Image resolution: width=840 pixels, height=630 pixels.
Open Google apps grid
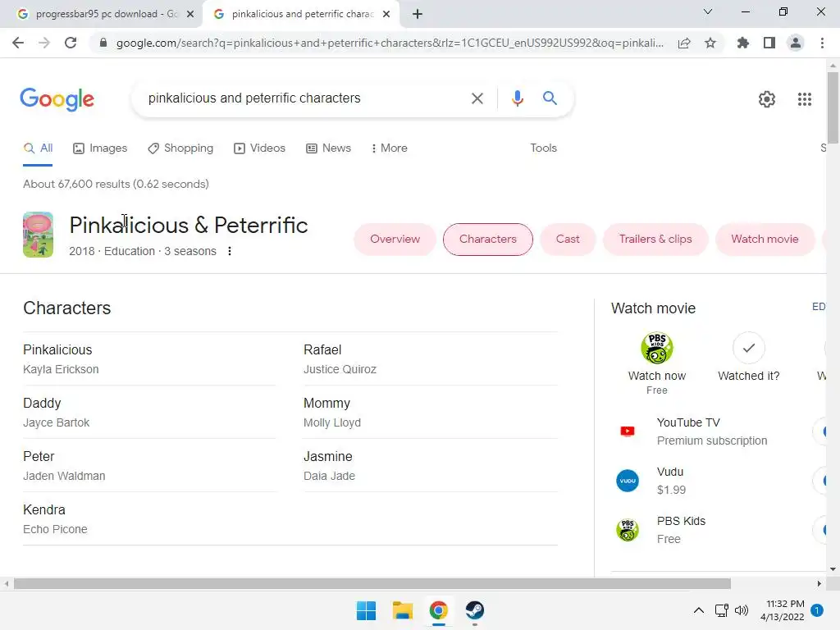805,99
